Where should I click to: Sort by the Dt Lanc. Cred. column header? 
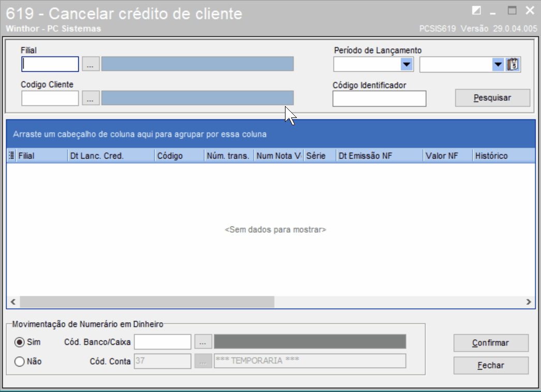111,156
